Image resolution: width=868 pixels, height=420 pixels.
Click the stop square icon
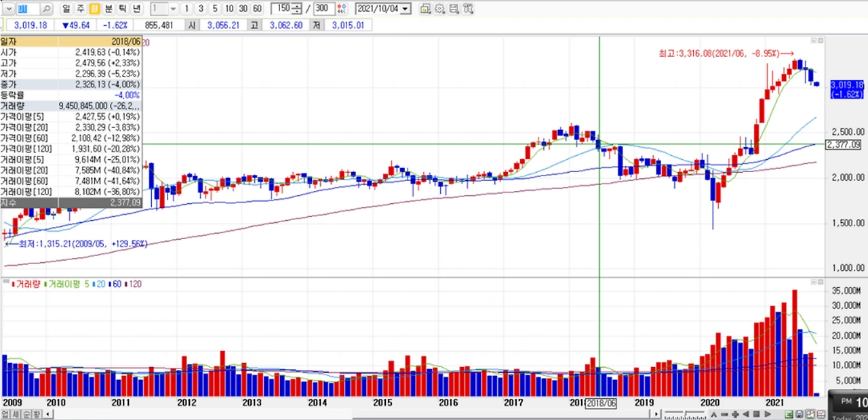point(756,414)
